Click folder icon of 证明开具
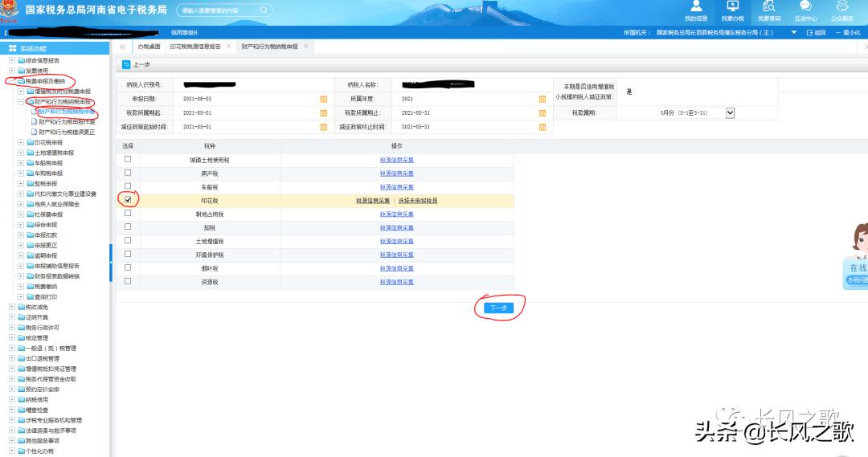 tap(21, 317)
